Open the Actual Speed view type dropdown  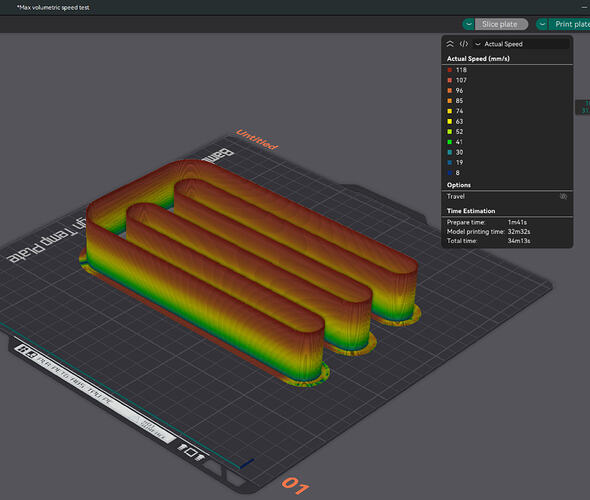click(522, 44)
